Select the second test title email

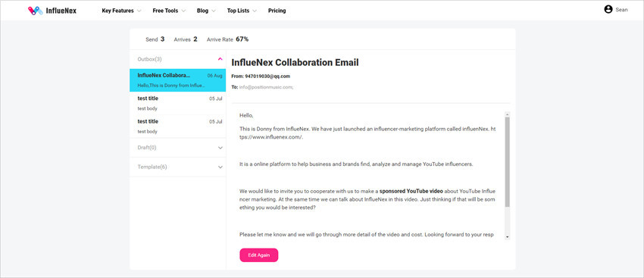(177, 126)
